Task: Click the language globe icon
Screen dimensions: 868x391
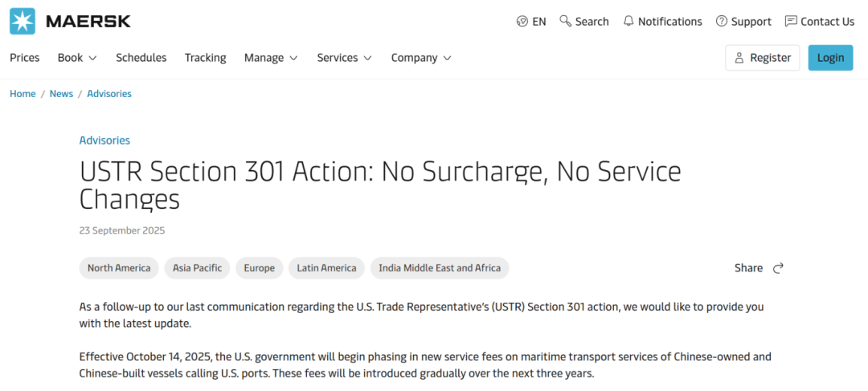Action: pyautogui.click(x=522, y=22)
